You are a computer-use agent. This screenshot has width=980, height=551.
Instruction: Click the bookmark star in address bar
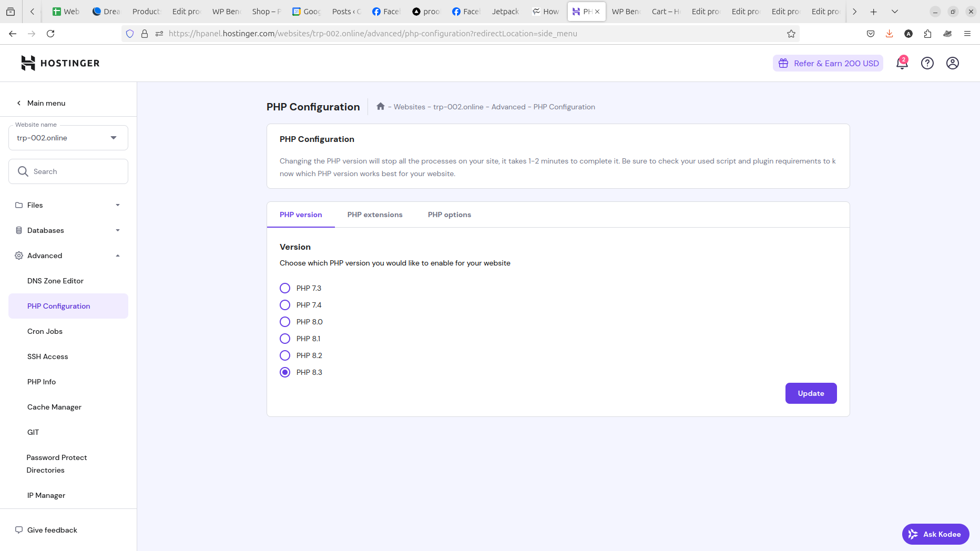tap(791, 33)
